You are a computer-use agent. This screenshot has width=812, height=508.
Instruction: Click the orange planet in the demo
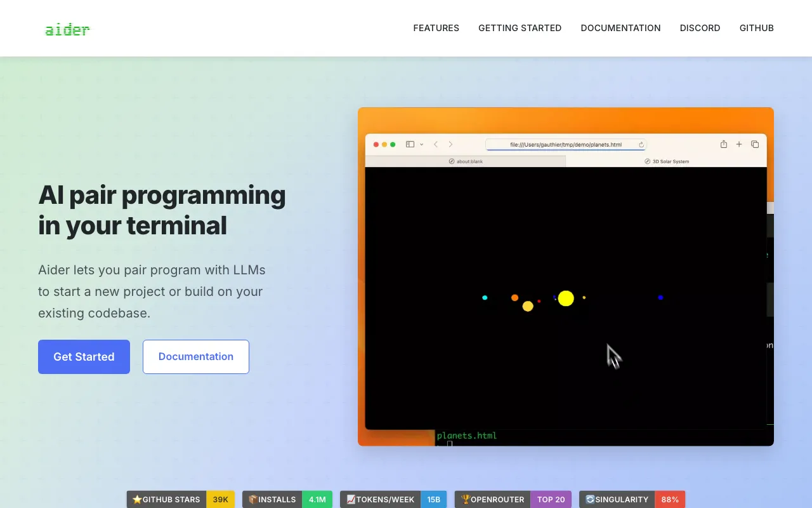tap(514, 297)
